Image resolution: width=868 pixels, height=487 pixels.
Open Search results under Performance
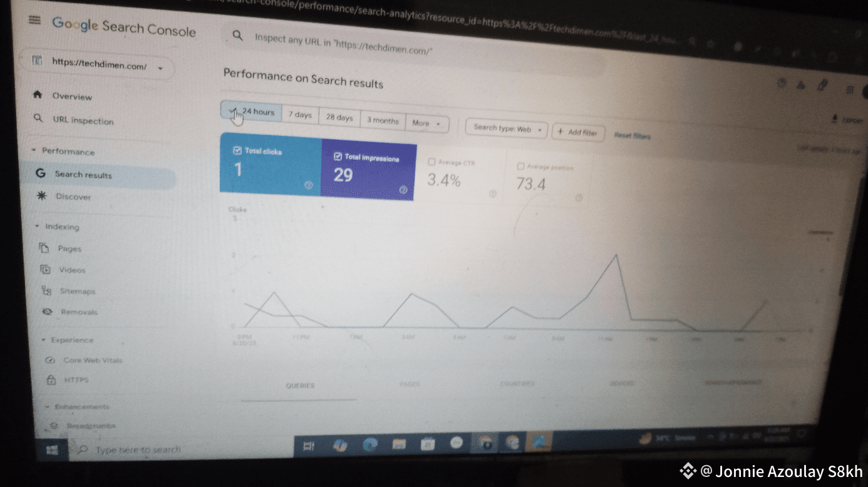tap(83, 174)
